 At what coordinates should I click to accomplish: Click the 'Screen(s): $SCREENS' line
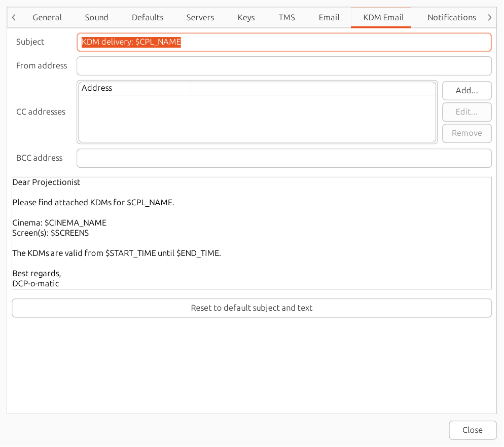[51, 233]
